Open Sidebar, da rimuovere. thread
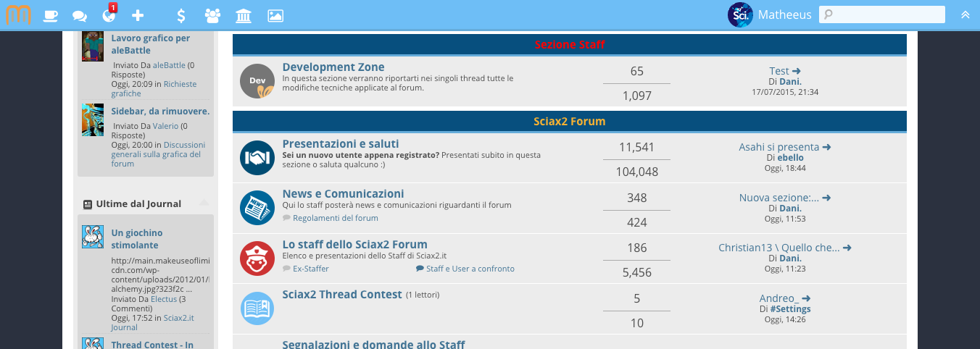 (160, 111)
